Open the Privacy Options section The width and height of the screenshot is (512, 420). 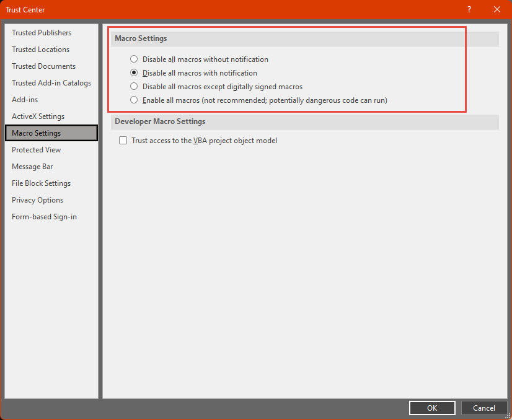pyautogui.click(x=37, y=199)
